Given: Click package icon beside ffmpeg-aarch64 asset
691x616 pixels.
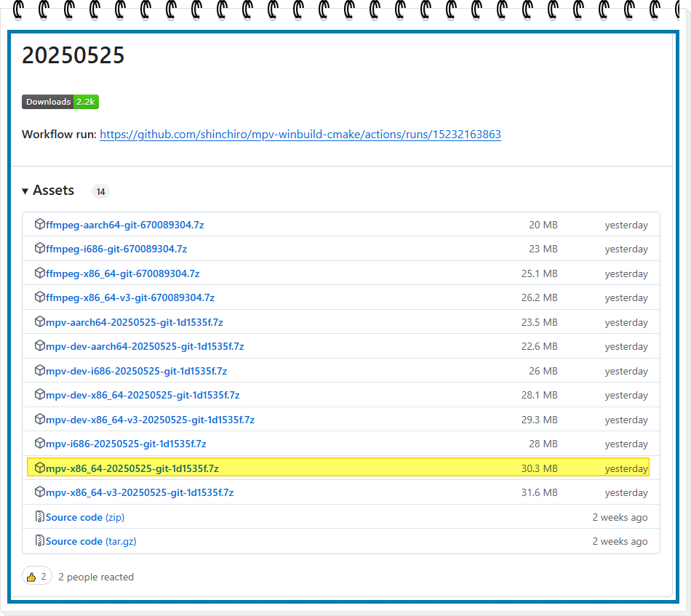Looking at the screenshot, I should (40, 224).
